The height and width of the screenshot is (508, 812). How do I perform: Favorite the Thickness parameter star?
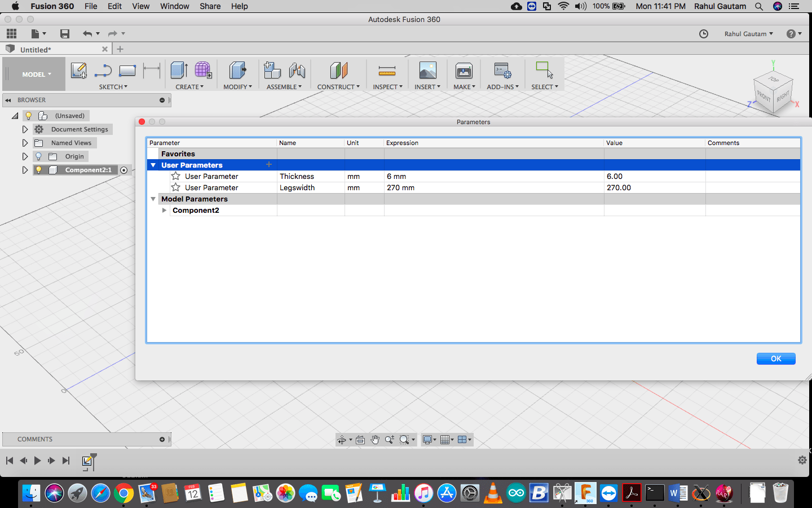pyautogui.click(x=176, y=176)
